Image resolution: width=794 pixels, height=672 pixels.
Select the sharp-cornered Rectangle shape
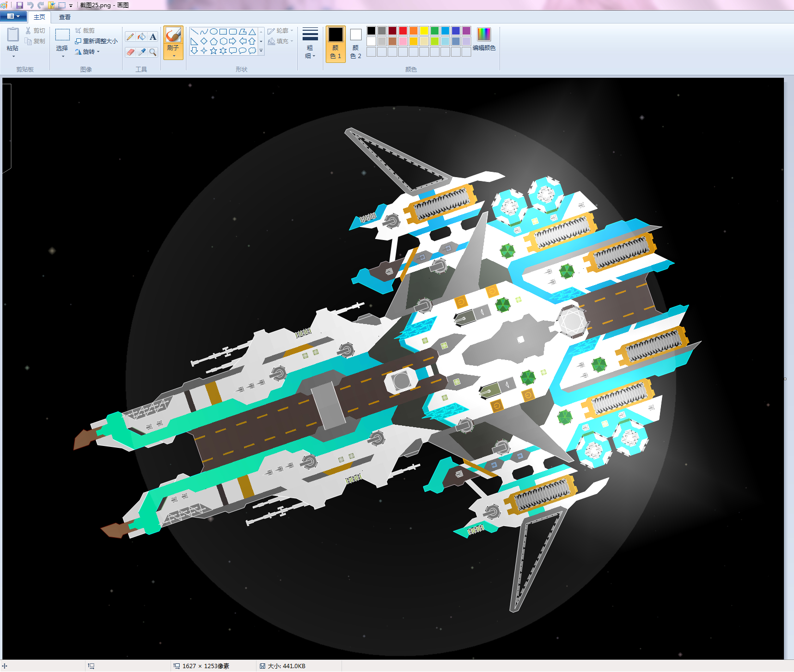[x=223, y=32]
